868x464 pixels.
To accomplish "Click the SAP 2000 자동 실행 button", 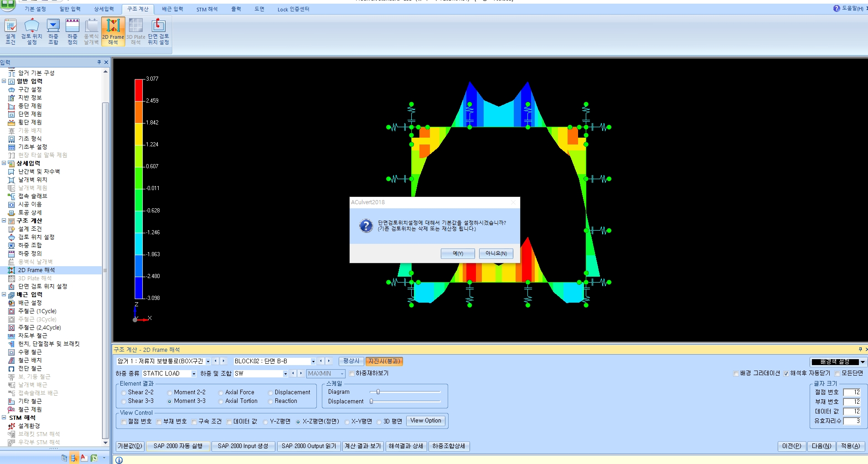I will pos(178,446).
